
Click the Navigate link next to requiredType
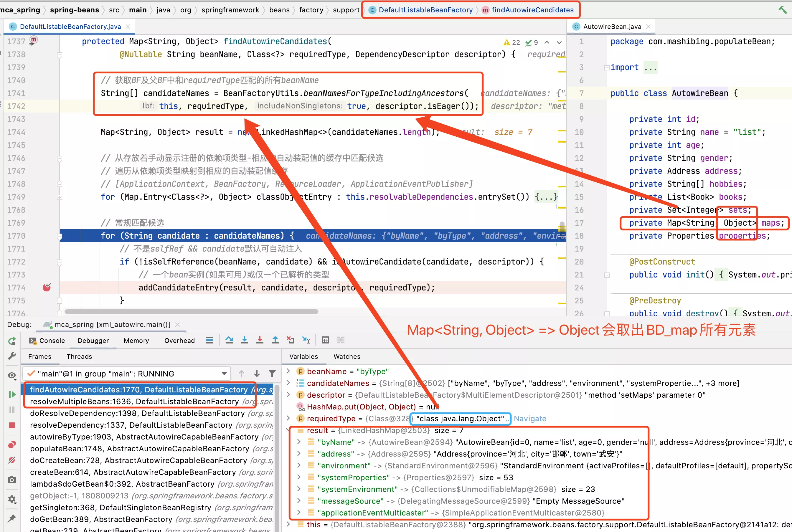tap(530, 419)
